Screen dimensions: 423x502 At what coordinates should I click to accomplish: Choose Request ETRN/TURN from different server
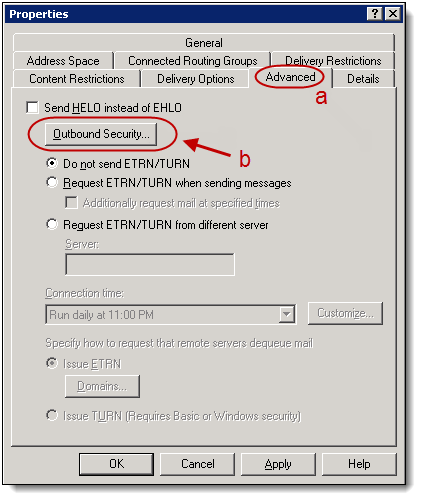coord(52,224)
